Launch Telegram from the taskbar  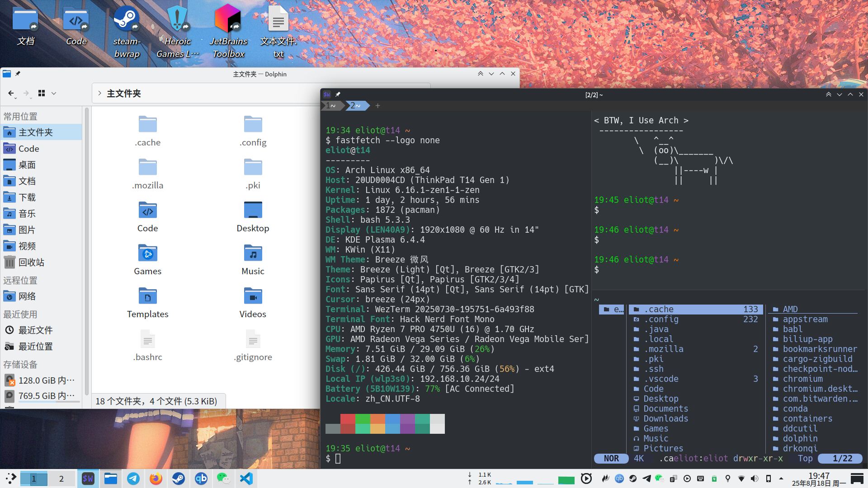(133, 479)
